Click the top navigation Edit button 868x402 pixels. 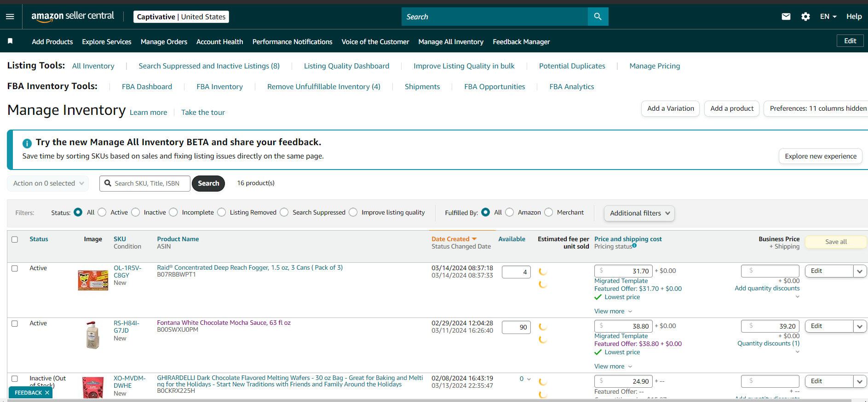tap(850, 41)
